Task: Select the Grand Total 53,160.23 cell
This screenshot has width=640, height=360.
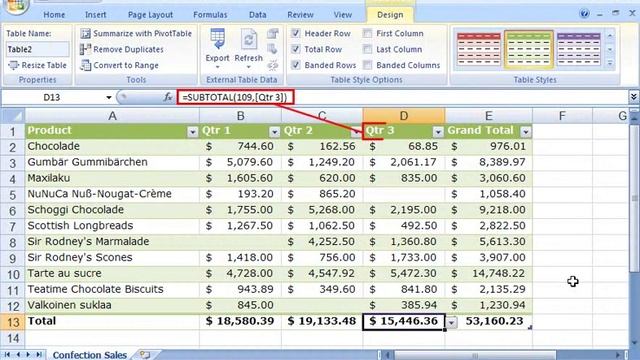Action: click(x=489, y=322)
